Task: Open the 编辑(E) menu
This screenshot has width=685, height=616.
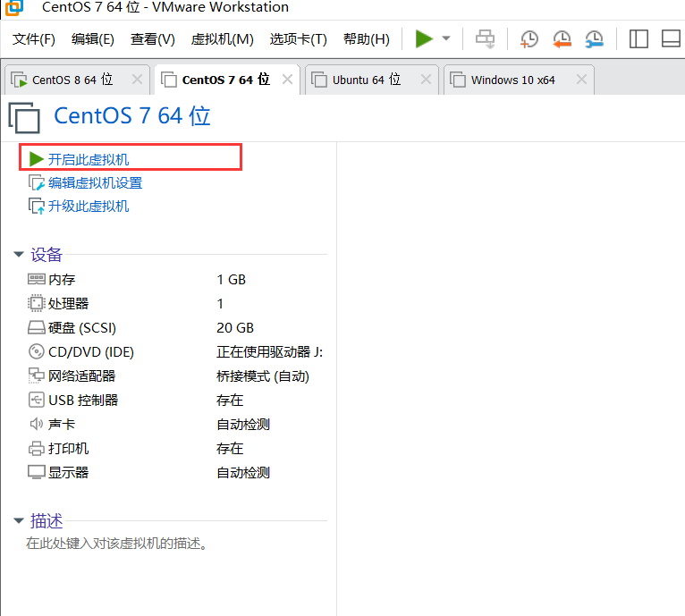Action: 93,39
